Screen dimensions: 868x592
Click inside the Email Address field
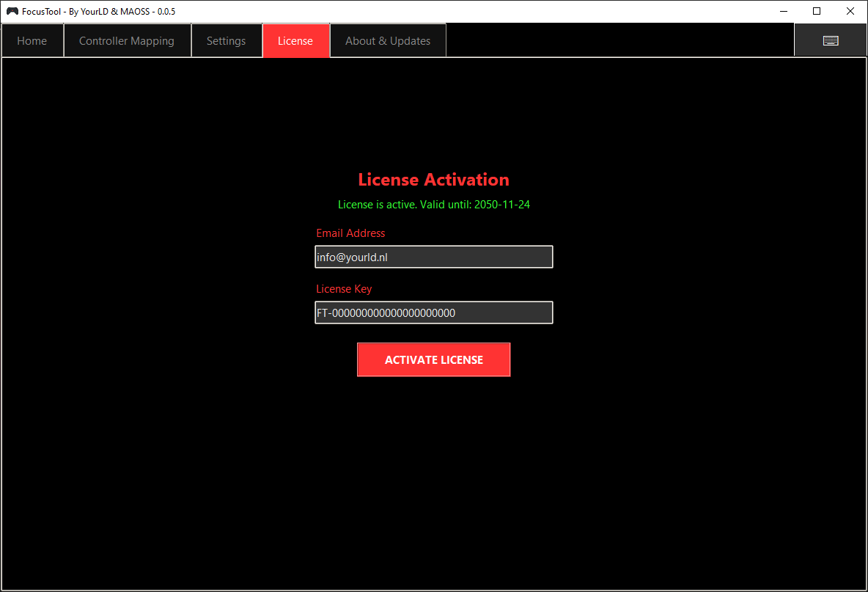pyautogui.click(x=433, y=257)
